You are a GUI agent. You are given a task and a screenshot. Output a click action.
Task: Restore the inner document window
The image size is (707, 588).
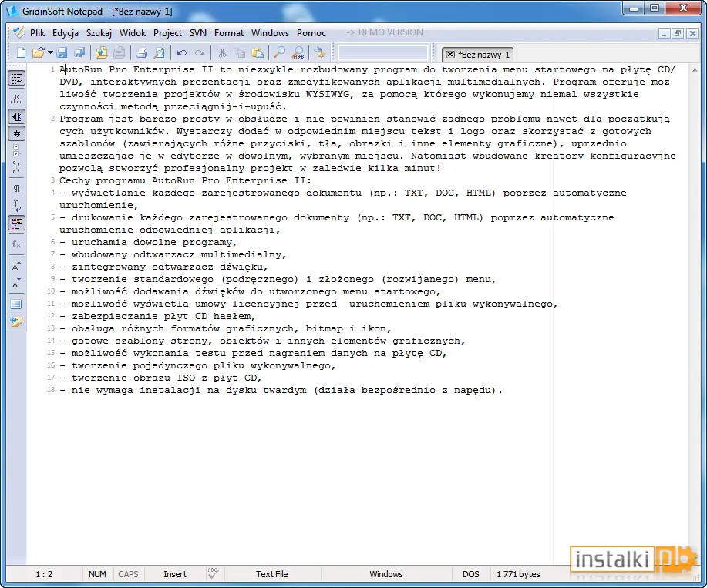pos(678,33)
